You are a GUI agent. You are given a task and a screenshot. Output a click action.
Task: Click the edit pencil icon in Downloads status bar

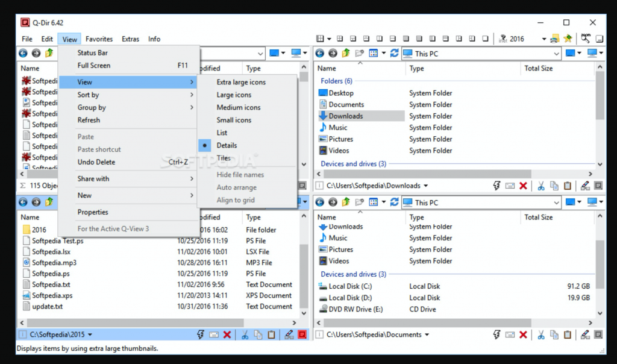[585, 186]
